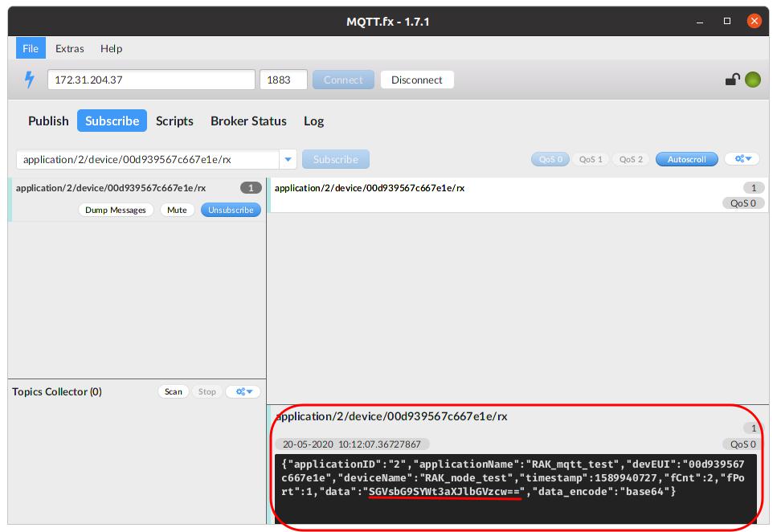Screen dimensions: 777x532
Task: Mute the subscribed topic
Action: 177,210
